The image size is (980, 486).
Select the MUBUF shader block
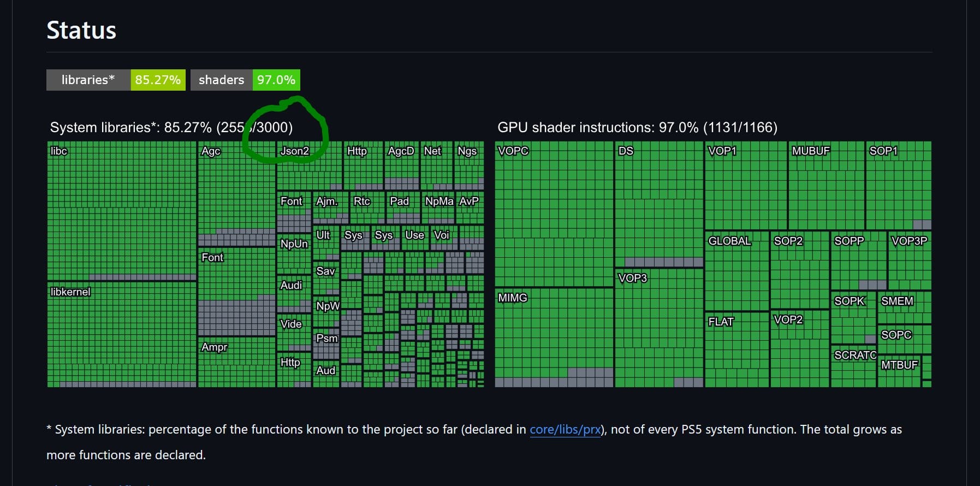[827, 185]
